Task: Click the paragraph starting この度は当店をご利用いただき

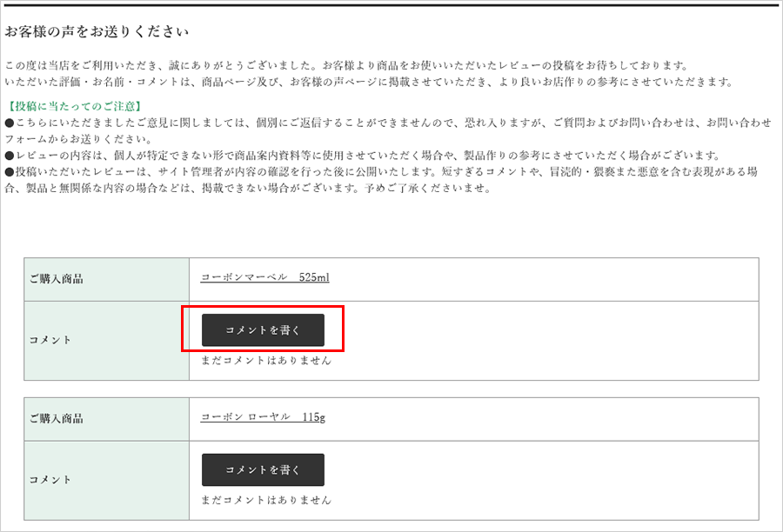Action: 347,65
